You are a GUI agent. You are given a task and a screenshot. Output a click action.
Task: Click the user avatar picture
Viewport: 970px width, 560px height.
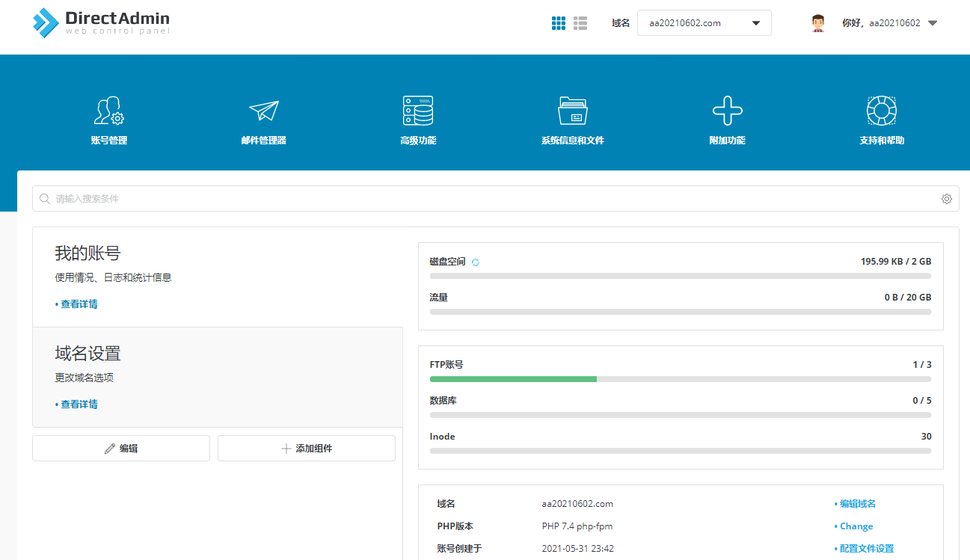[818, 23]
